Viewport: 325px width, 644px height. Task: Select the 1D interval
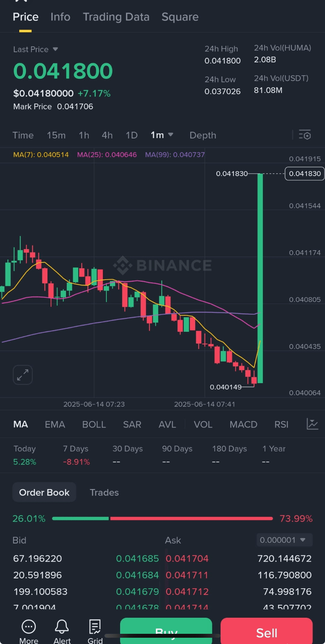coord(131,135)
